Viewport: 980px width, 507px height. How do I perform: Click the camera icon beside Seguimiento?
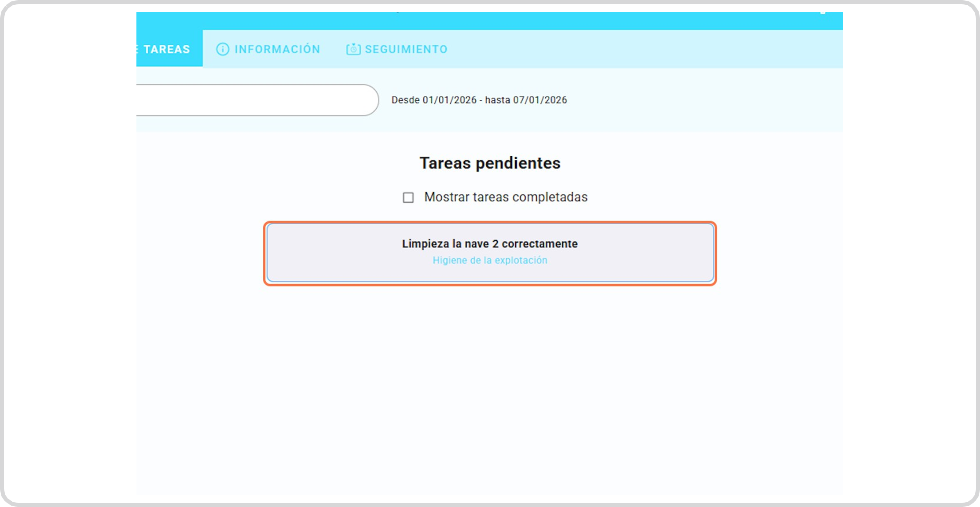point(353,49)
